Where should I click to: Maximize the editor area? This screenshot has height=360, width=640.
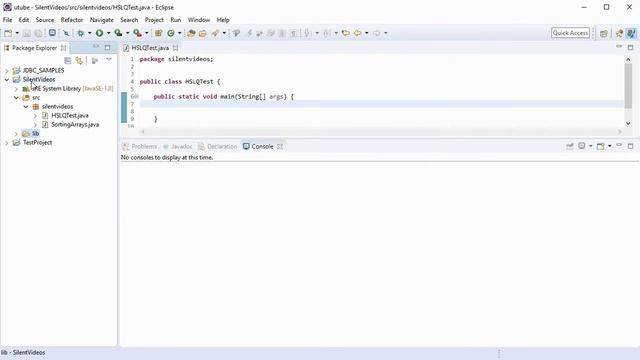[x=631, y=47]
